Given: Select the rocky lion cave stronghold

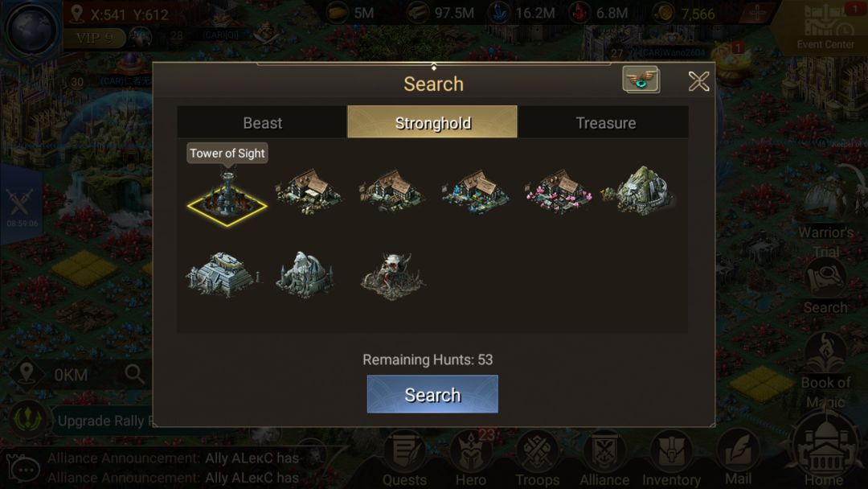Looking at the screenshot, I should coord(640,191).
